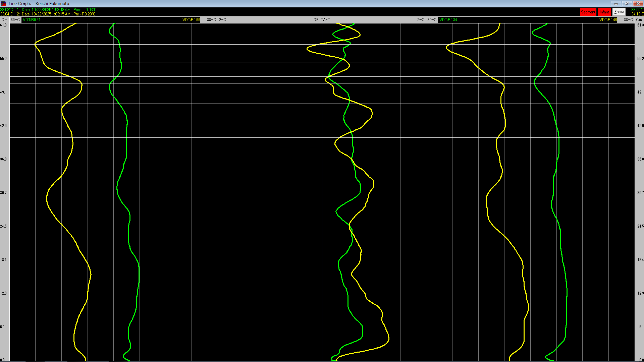Click the green VDT:B0.34 label
The image size is (644, 362).
pos(448,20)
